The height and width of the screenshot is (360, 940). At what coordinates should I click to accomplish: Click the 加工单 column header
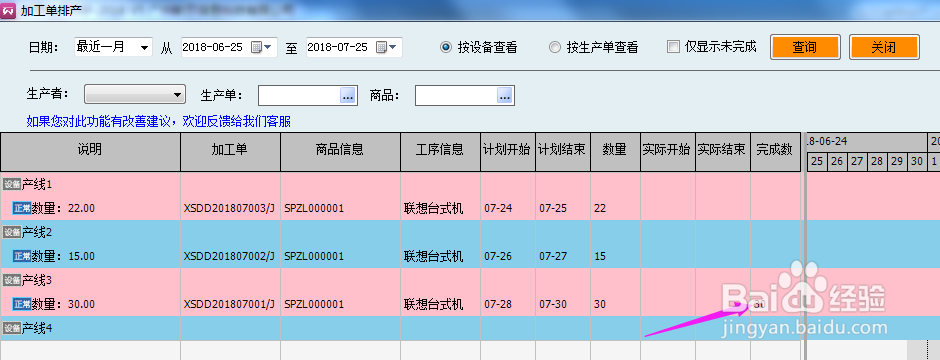(230, 152)
